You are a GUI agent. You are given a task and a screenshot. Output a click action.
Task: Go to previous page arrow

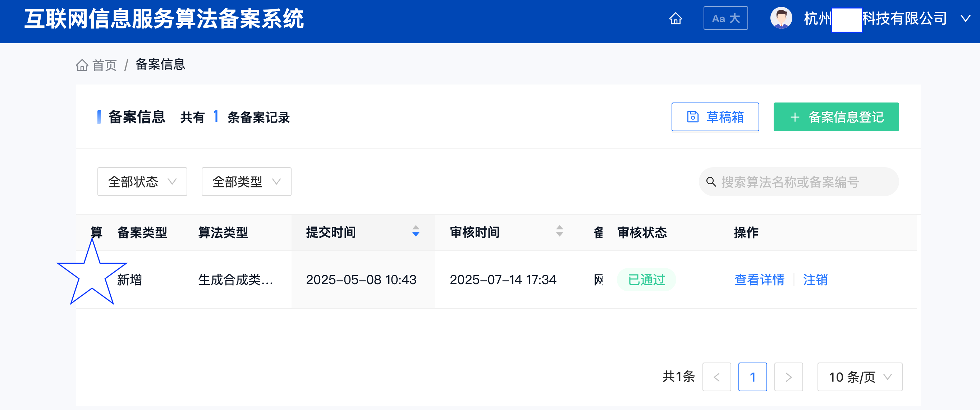(716, 377)
